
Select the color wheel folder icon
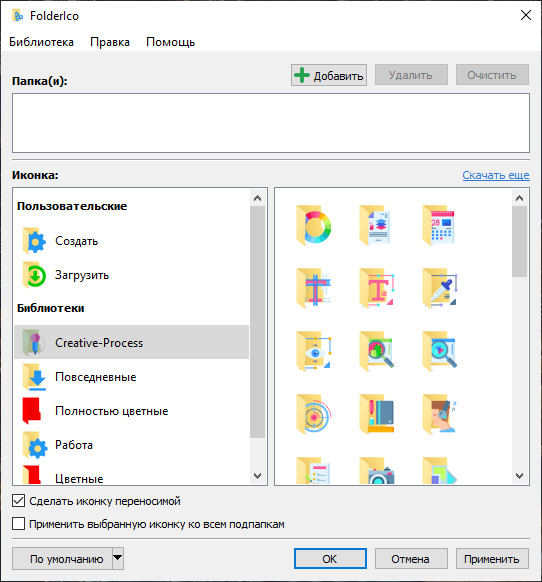(x=314, y=225)
